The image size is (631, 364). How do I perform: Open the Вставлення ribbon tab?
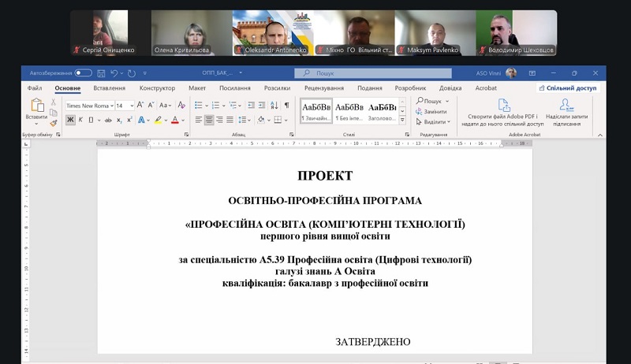pyautogui.click(x=109, y=88)
